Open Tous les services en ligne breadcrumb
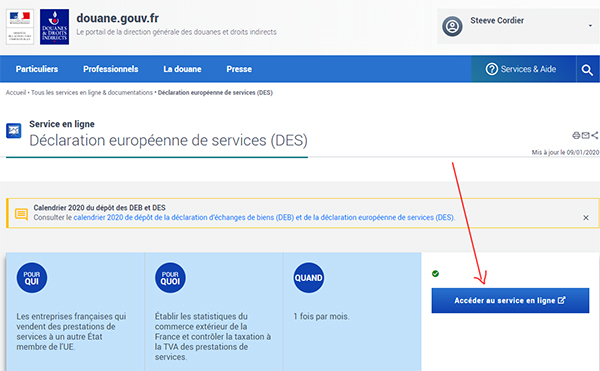Viewport: 600px width, 371px height. pos(91,93)
